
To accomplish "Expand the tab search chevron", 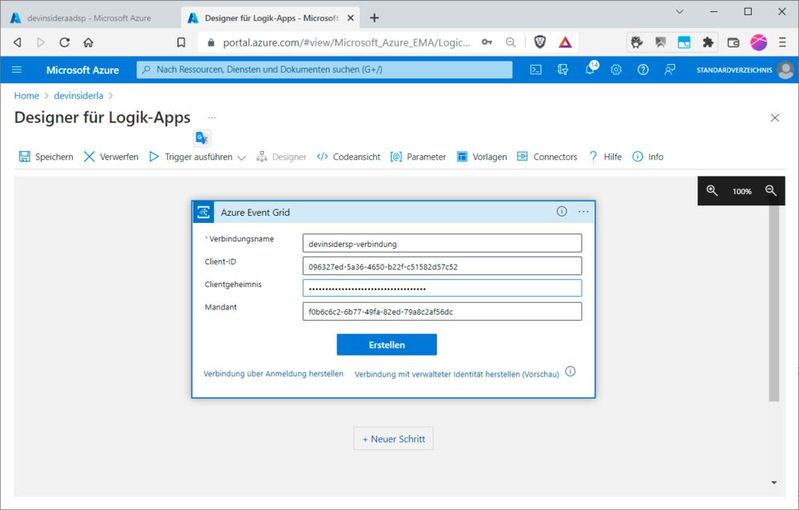I will coord(679,11).
